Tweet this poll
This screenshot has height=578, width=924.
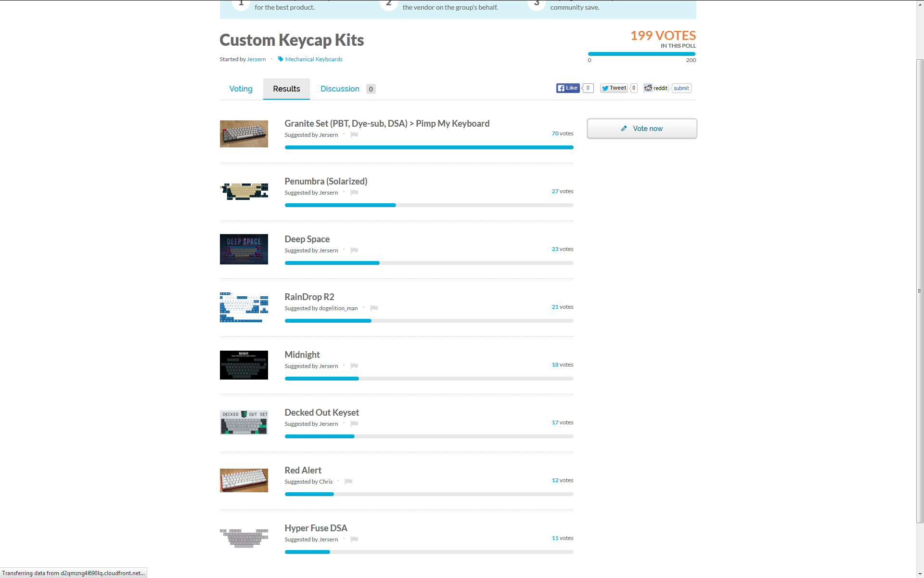tap(614, 88)
